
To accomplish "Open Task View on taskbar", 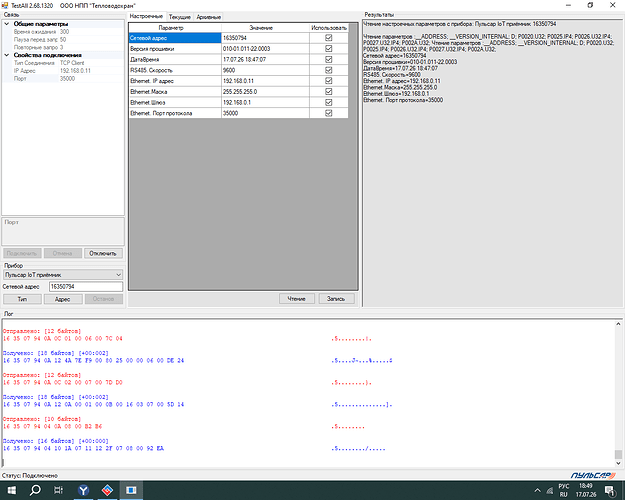I will pyautogui.click(x=58, y=490).
